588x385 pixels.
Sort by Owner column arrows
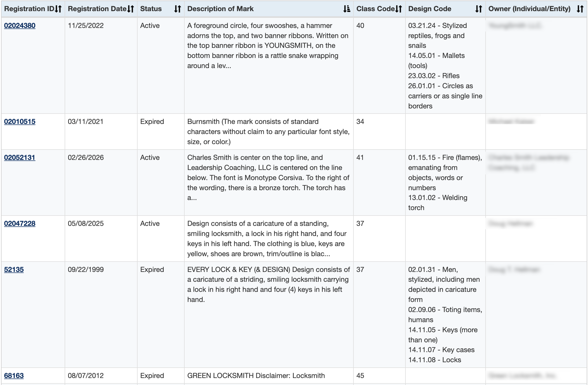pos(580,9)
